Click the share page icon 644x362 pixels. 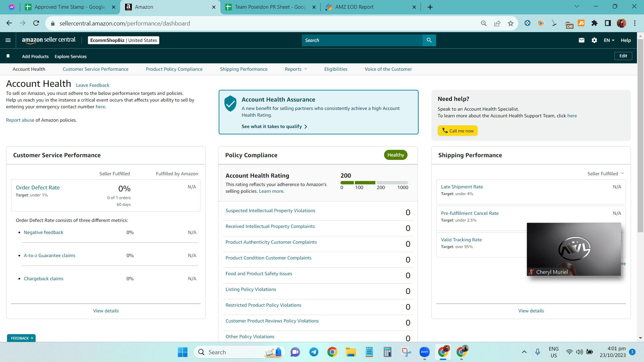click(x=497, y=23)
